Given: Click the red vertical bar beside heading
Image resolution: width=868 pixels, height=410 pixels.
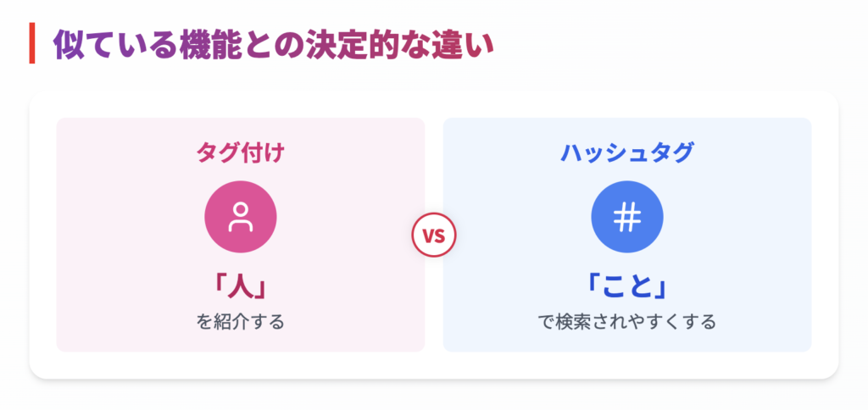Looking at the screenshot, I should click(32, 43).
